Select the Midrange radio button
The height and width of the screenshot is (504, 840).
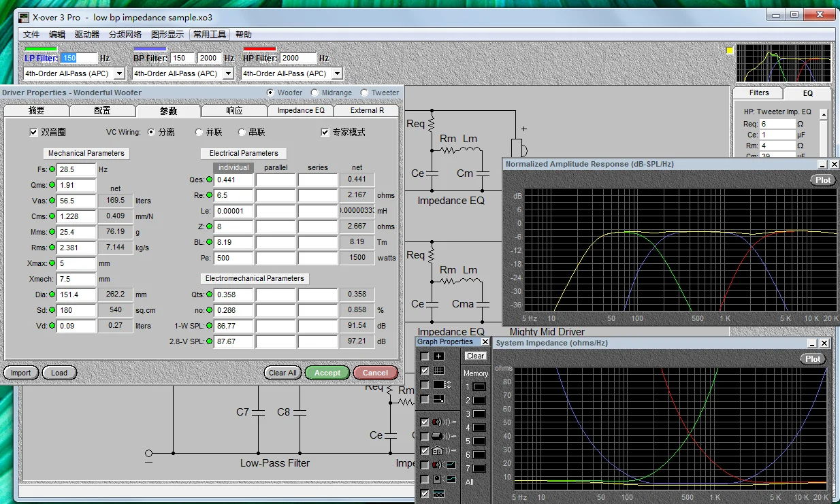(x=314, y=93)
